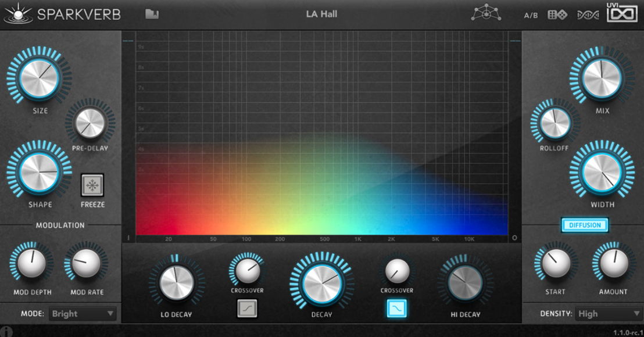Click the UVI logo icon
The height and width of the screenshot is (337, 644).
point(622,13)
